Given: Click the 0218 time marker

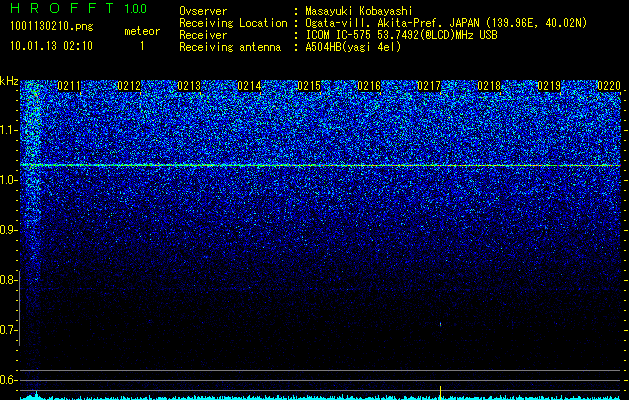Looking at the screenshot, I should (x=489, y=86).
